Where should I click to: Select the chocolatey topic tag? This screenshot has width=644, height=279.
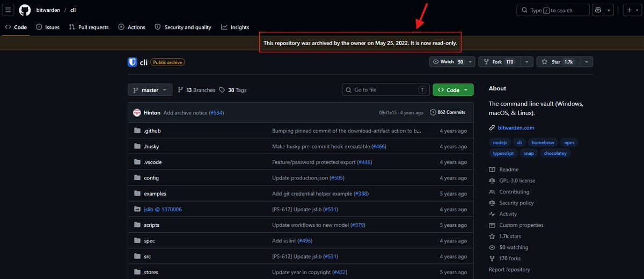point(555,153)
